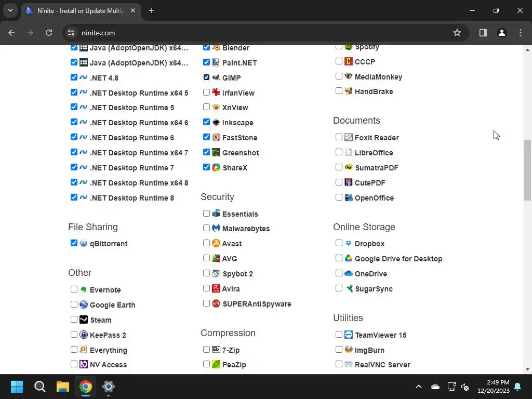Viewport: 532px width, 399px height.
Task: Open Windows Search from the taskbar
Action: point(39,387)
